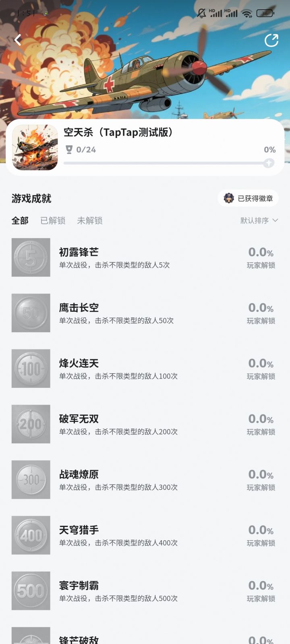Open the 空天杀 game icon thumbnail
The image size is (290, 644).
point(35,147)
